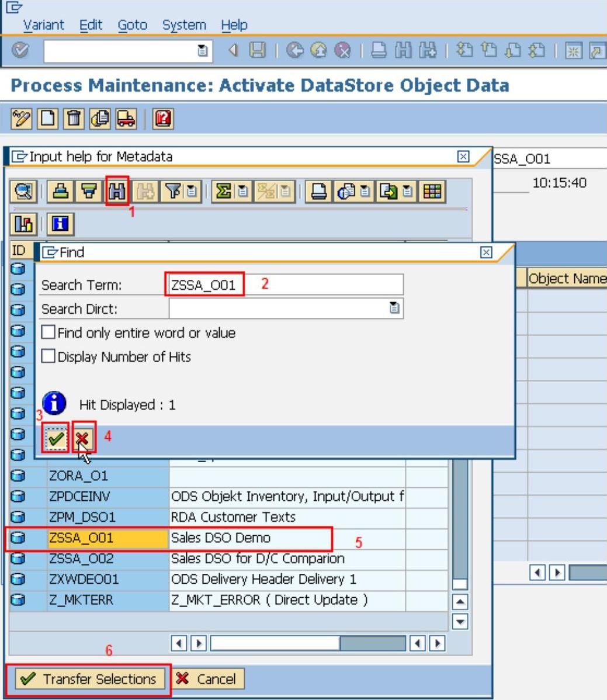Open the System menu
The image size is (607, 700).
[x=184, y=25]
